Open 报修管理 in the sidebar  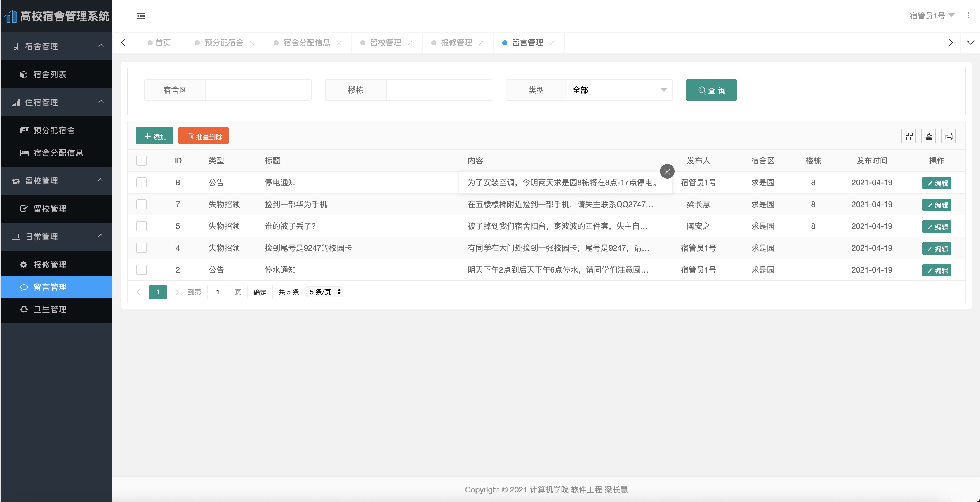click(56, 265)
